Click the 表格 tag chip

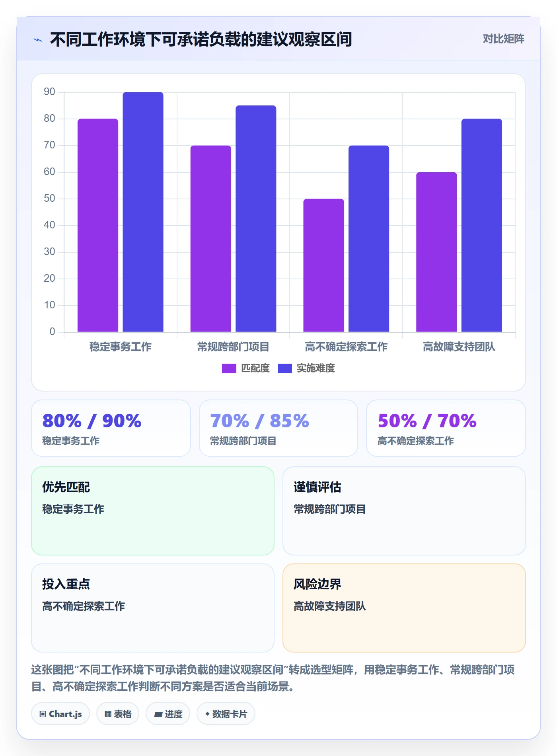[x=118, y=714]
